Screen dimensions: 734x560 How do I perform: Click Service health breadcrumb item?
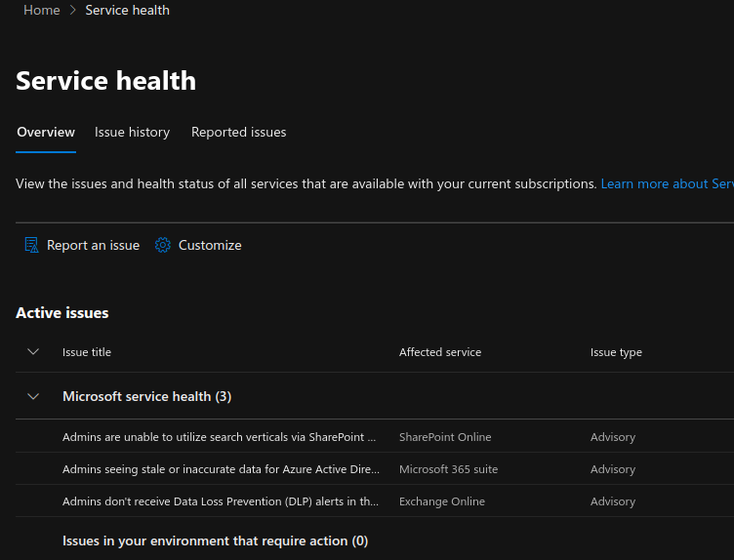tap(127, 11)
